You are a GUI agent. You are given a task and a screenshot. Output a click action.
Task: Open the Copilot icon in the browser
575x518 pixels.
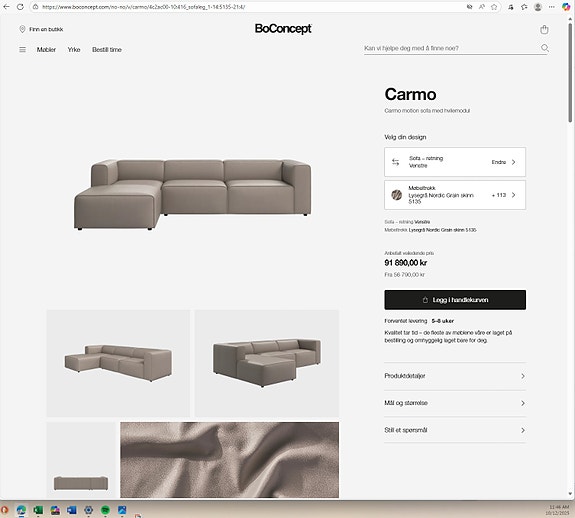point(566,7)
